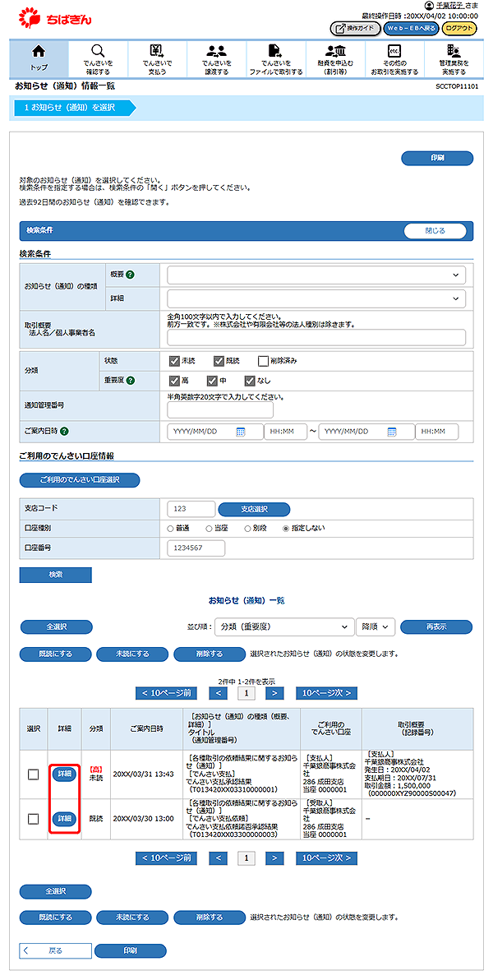493x980 pixels.
Task: Expand the 詳細 notification type dropdown
Action: click(x=316, y=298)
